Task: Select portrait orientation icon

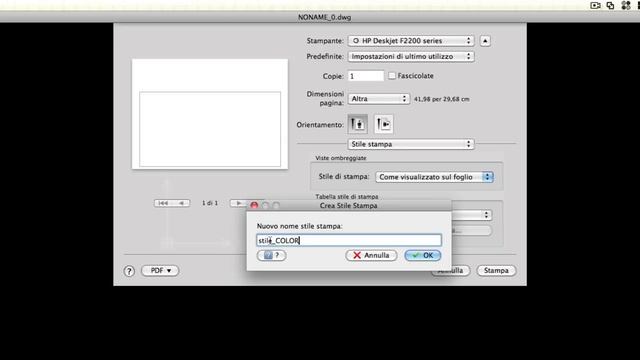Action: [358, 124]
